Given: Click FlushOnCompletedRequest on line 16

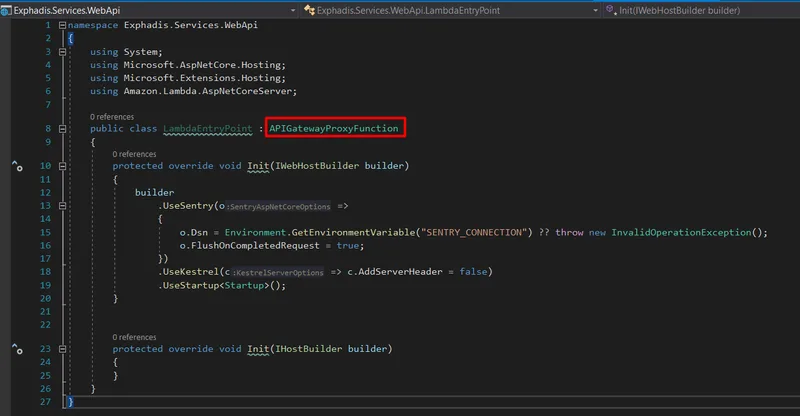Looking at the screenshot, I should pyautogui.click(x=255, y=246).
